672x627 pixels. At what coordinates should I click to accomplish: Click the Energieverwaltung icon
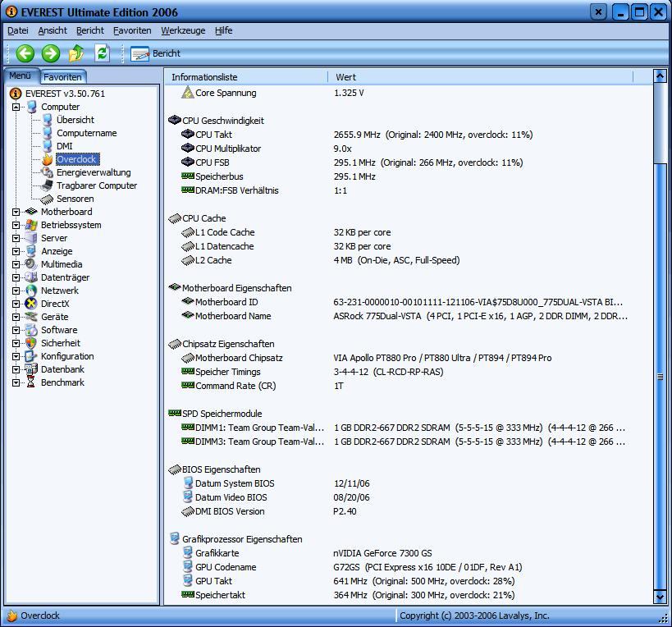coord(47,172)
